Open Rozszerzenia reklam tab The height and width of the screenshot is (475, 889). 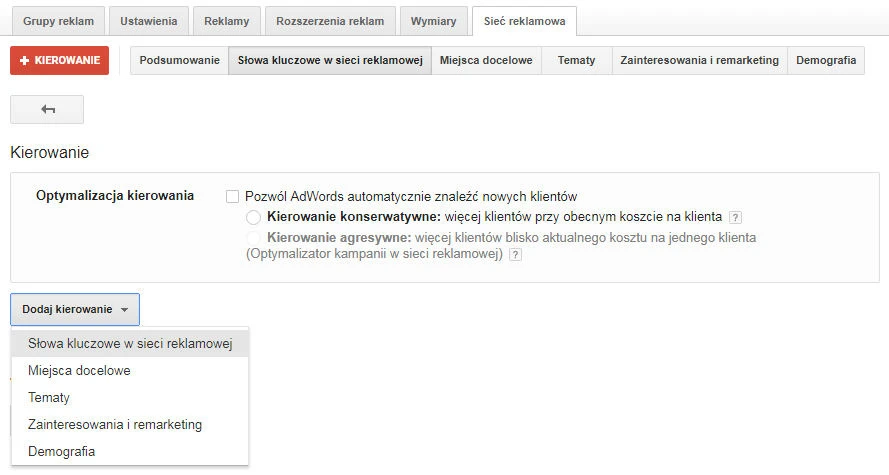pos(330,21)
